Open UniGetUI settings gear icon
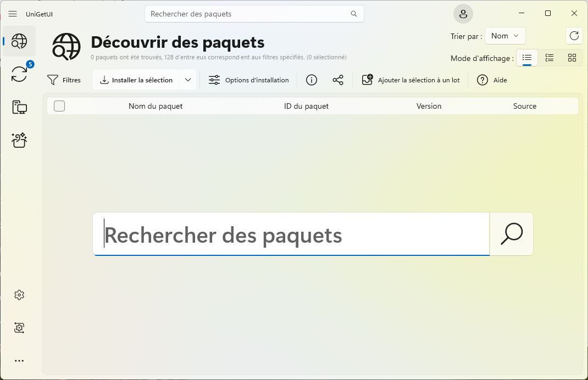The height and width of the screenshot is (380, 588). tap(19, 295)
